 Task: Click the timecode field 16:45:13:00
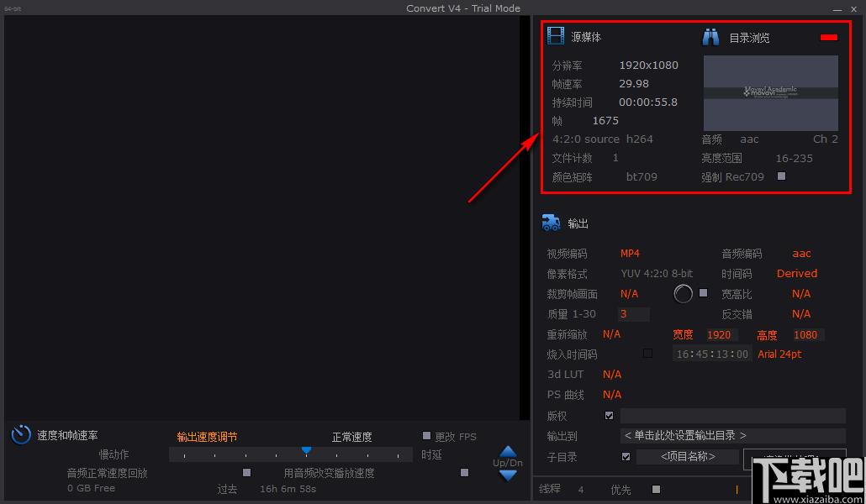712,354
